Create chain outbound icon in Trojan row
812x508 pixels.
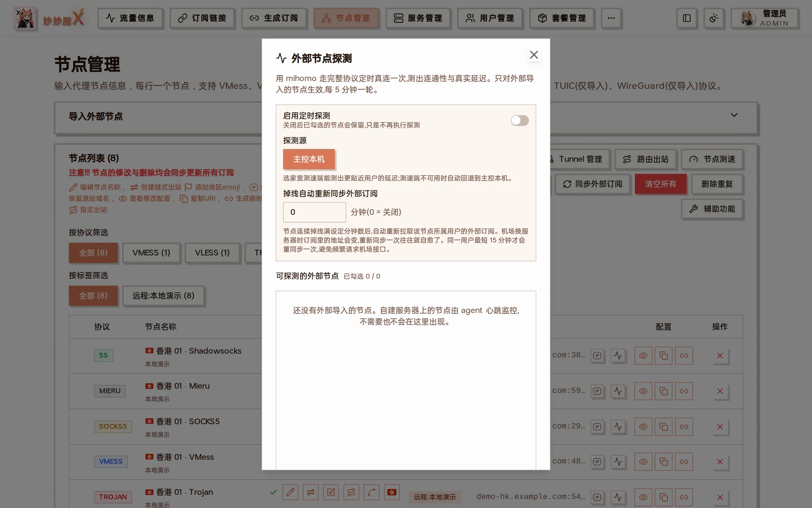pos(311,492)
